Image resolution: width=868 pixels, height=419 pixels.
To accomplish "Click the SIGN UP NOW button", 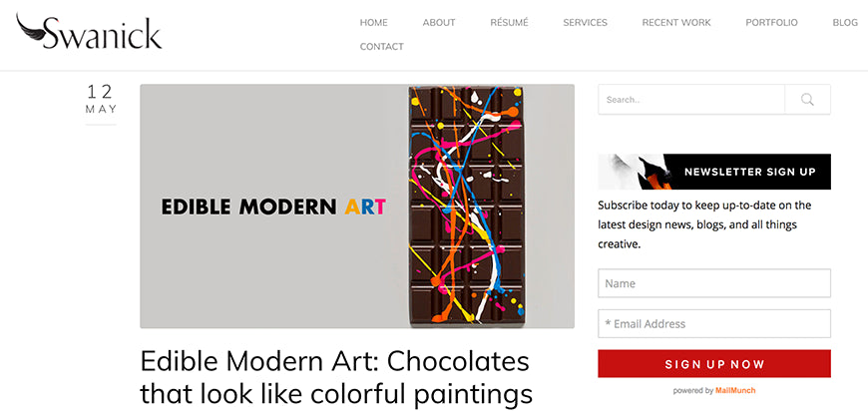I will coord(714,364).
